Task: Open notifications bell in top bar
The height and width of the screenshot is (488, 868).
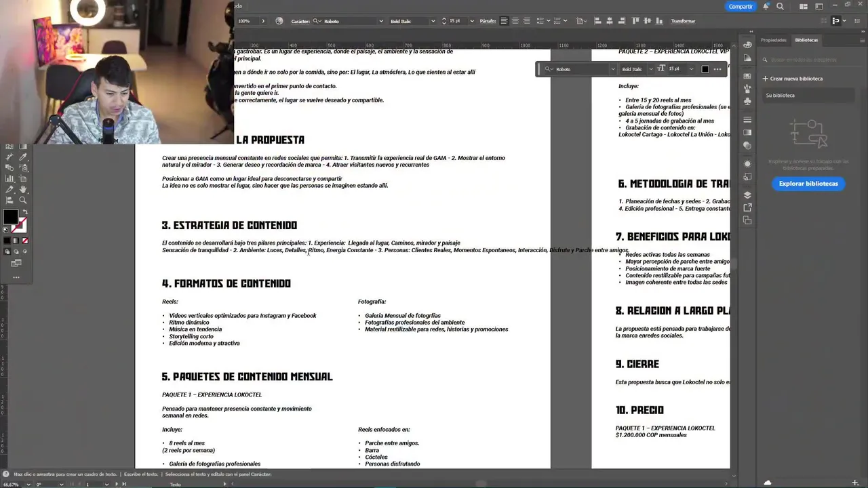Action: [x=766, y=6]
